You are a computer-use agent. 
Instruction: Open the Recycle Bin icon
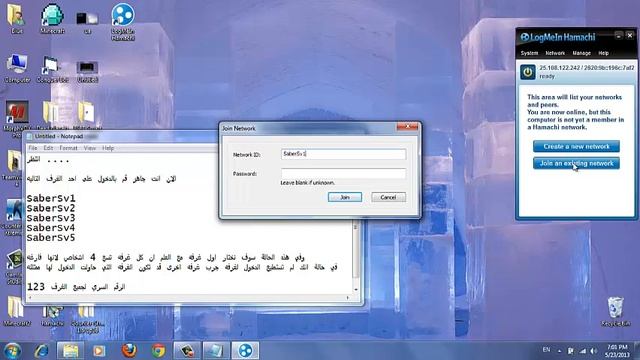pos(616,311)
